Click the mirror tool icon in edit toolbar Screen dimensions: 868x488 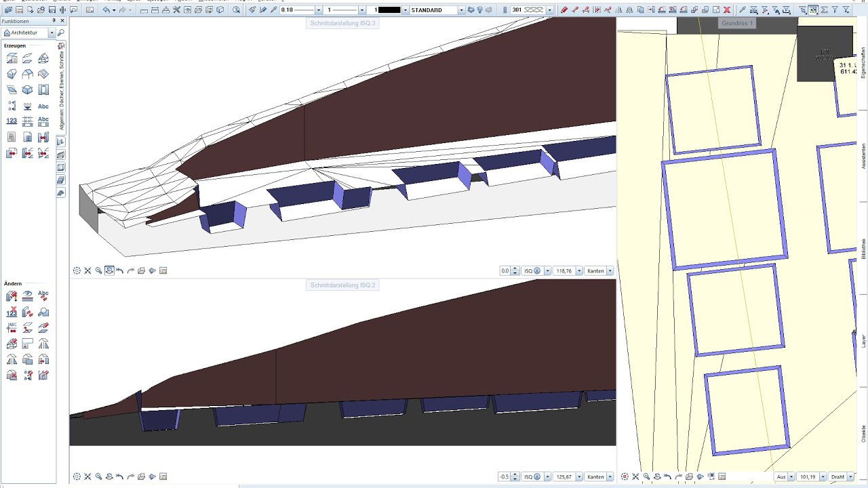pos(618,10)
